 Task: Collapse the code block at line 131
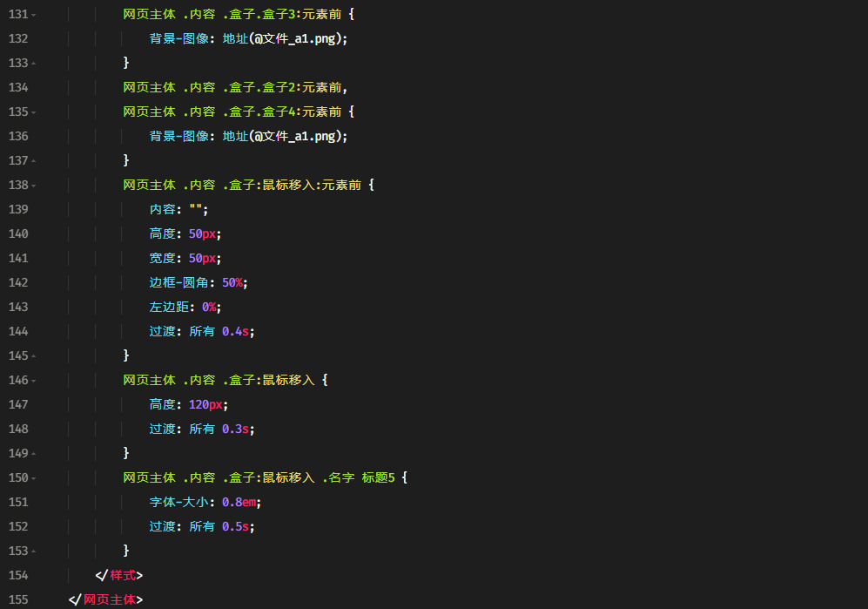(34, 15)
